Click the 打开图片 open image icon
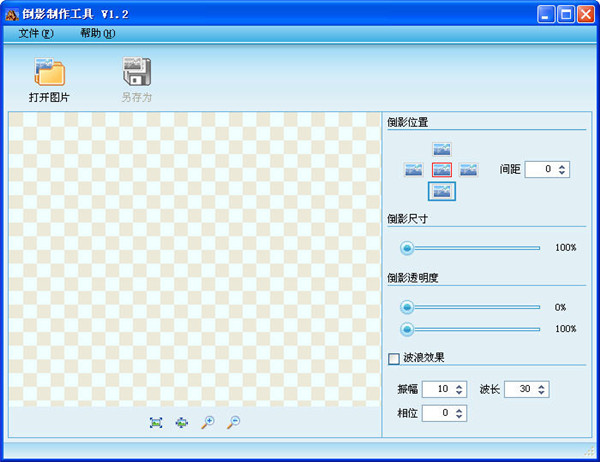The width and height of the screenshot is (600, 462). tap(49, 72)
